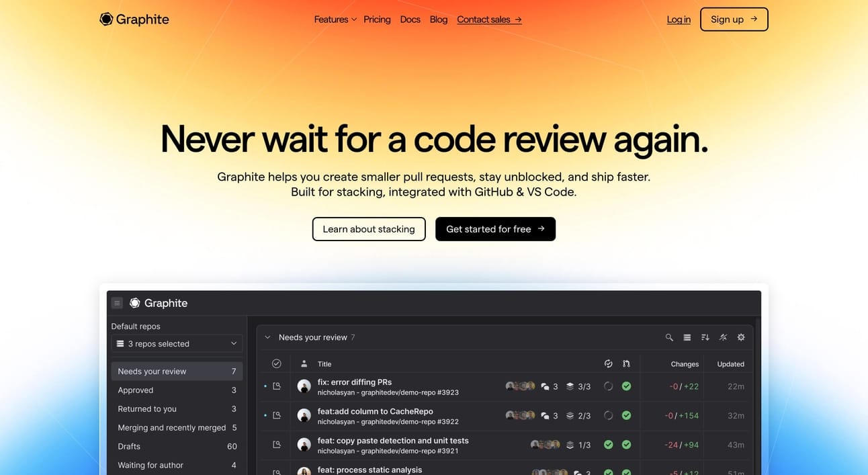
Task: Toggle the hamburger sidebar menu icon in the demo app
Action: 117,303
